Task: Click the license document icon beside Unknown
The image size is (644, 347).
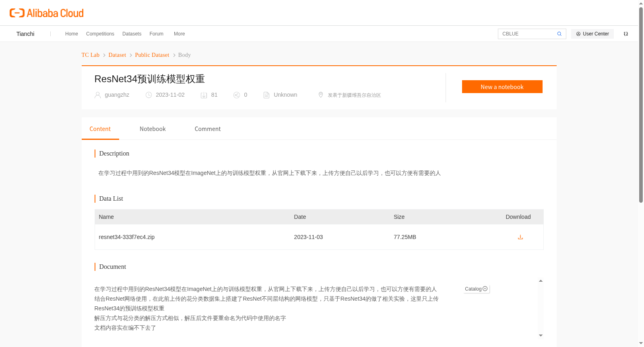Action: 266,95
